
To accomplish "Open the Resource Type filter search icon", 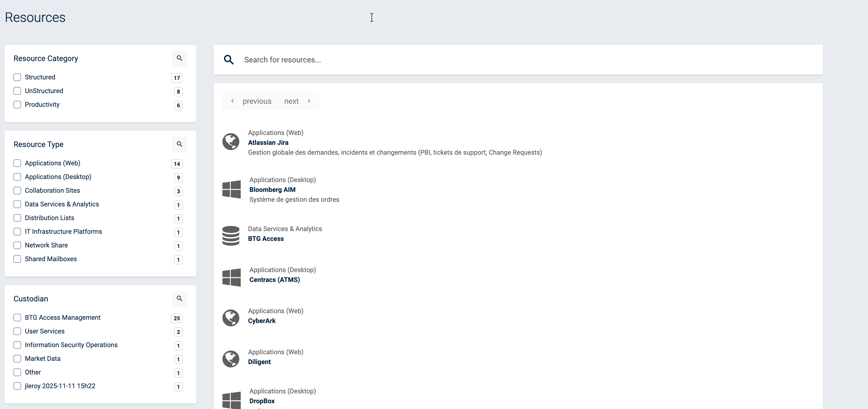I will [x=179, y=144].
